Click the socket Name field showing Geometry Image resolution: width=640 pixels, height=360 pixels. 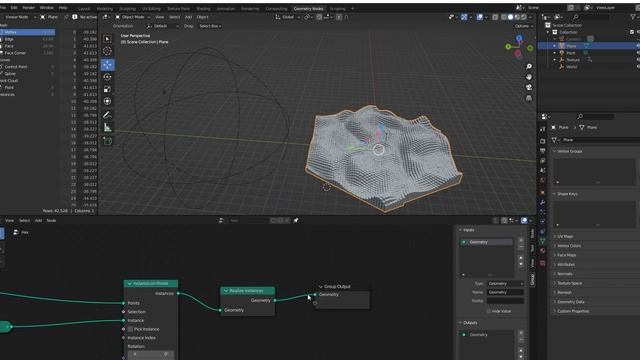point(505,292)
